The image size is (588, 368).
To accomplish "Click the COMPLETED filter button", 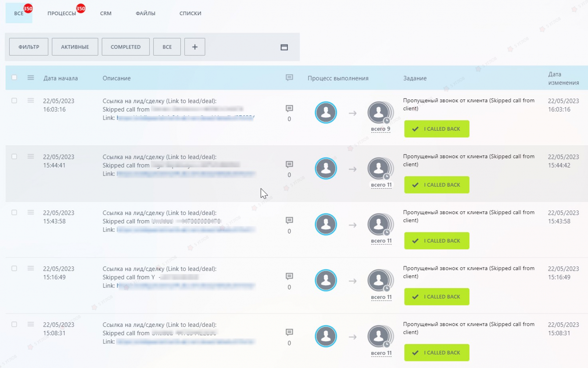I will [125, 47].
